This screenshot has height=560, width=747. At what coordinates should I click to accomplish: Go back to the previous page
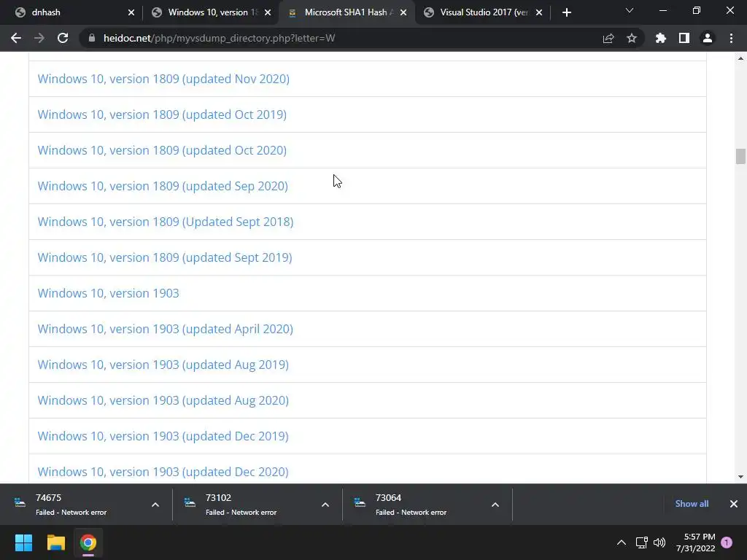pyautogui.click(x=16, y=38)
